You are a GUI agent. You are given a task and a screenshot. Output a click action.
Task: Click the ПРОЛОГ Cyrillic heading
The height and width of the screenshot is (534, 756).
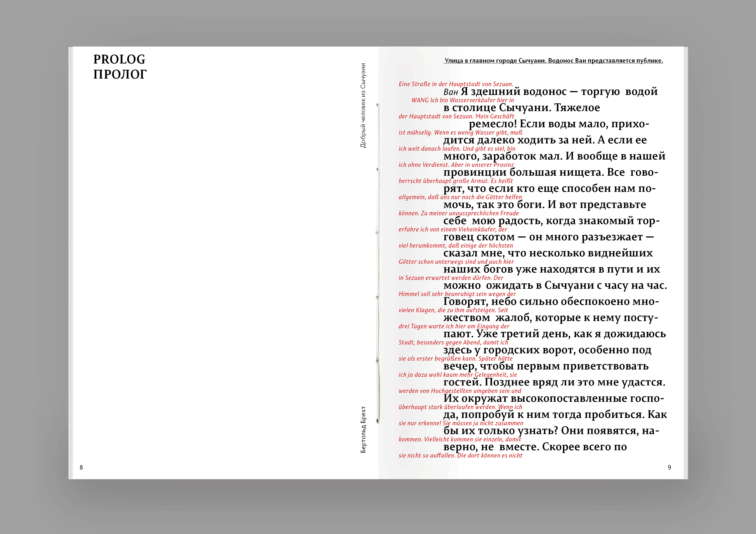[x=120, y=75]
